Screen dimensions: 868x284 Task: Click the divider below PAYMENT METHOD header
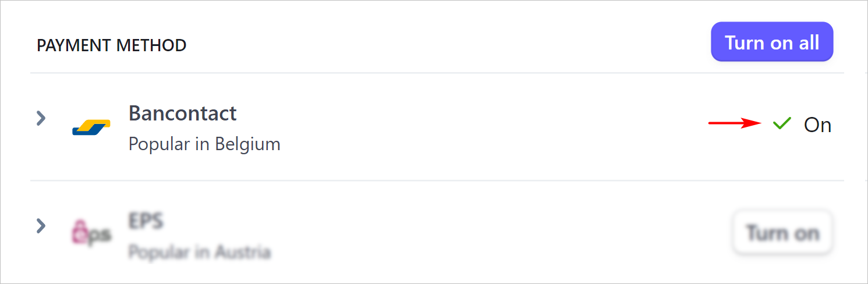point(437,73)
